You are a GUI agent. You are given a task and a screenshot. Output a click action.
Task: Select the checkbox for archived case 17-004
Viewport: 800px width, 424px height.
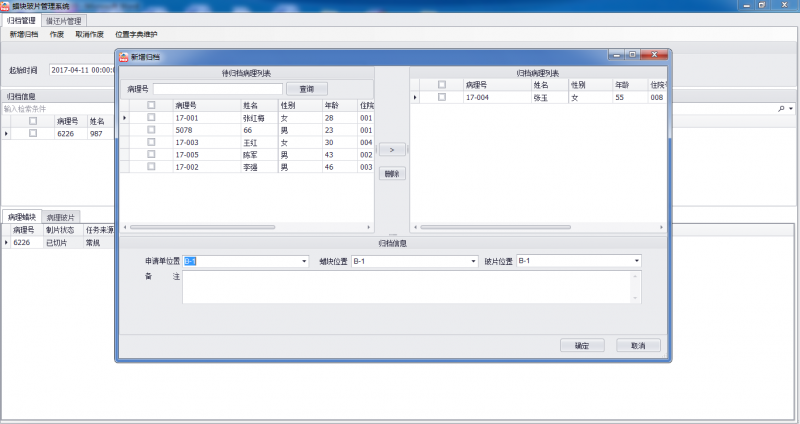(441, 97)
